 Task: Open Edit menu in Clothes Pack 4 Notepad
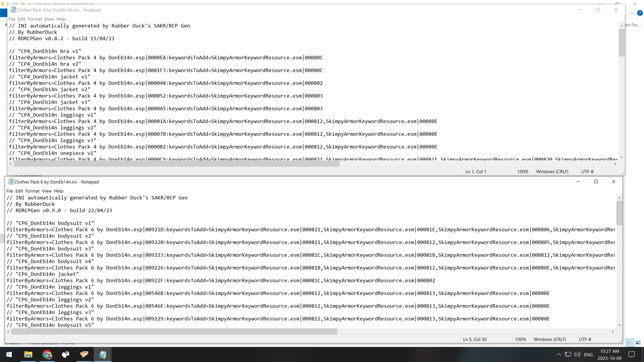click(21, 19)
